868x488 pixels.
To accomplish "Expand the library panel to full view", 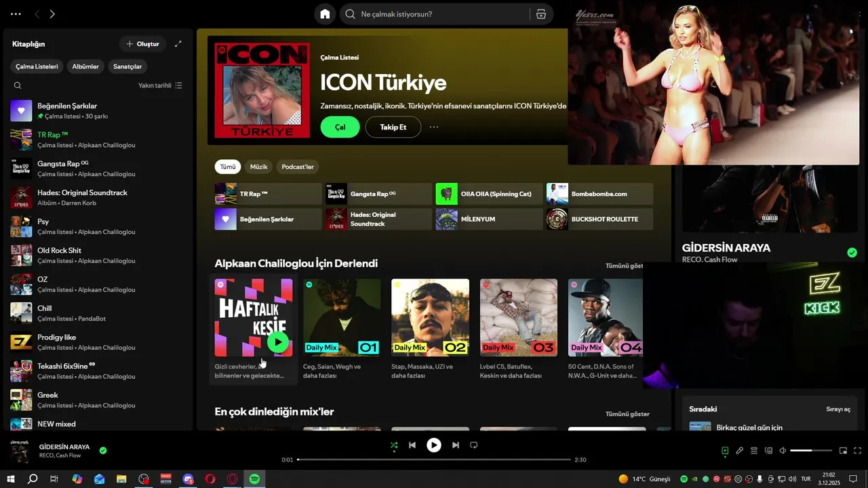I will [178, 44].
